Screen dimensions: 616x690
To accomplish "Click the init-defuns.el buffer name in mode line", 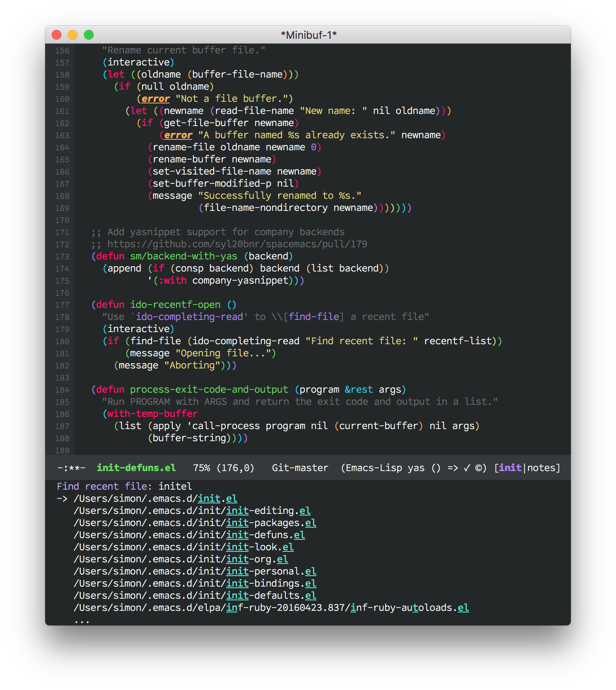I will coord(136,468).
